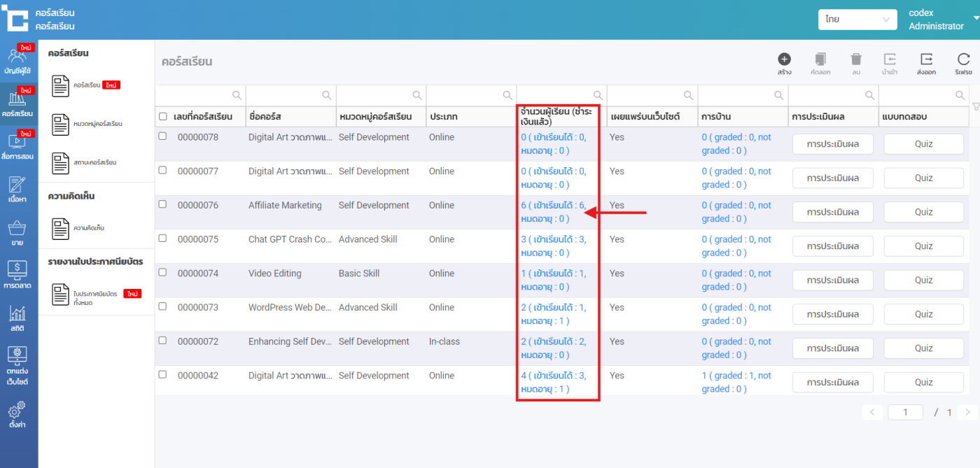Click the ส่งออก (export) toolbar icon
The width and height of the screenshot is (980, 468).
[x=926, y=59]
